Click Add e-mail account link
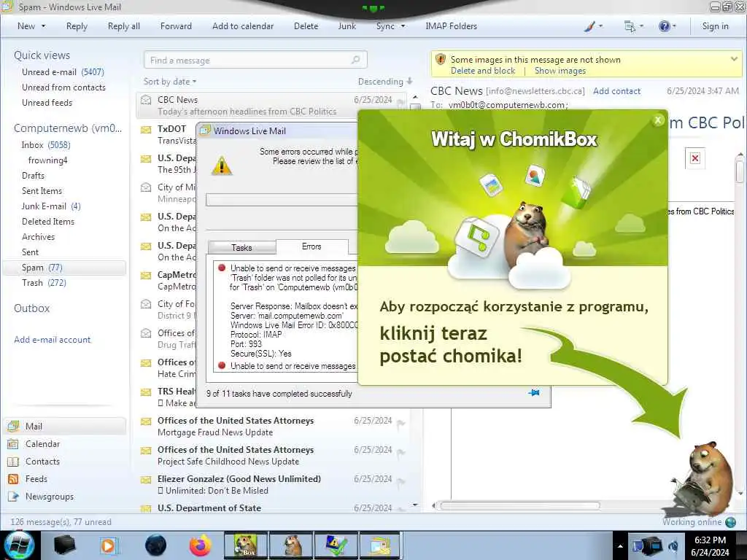 (x=52, y=340)
